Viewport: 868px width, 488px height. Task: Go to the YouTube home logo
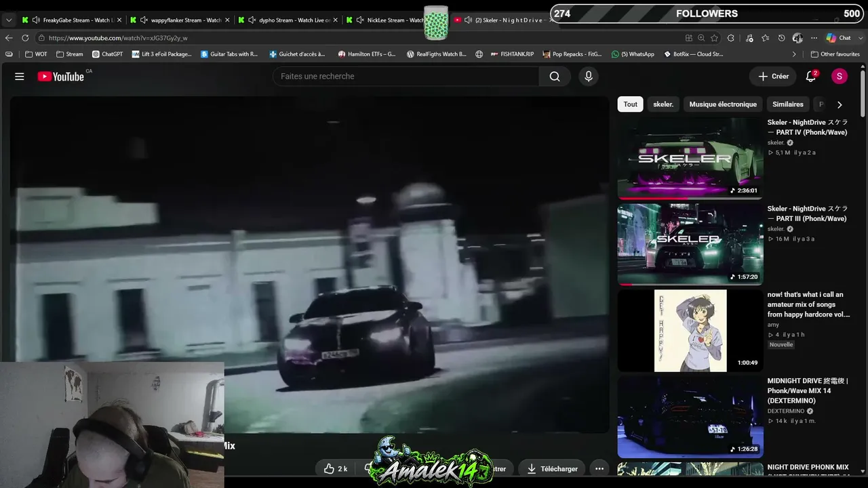(60, 77)
